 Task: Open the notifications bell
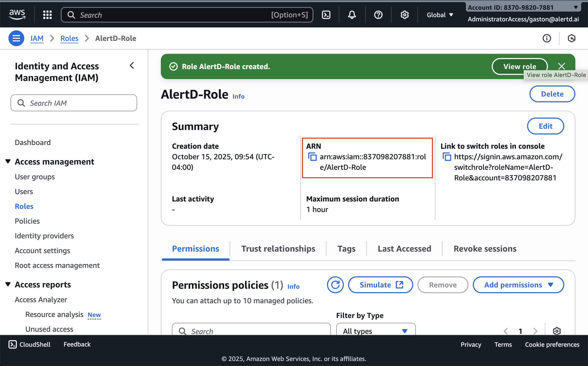click(x=352, y=15)
